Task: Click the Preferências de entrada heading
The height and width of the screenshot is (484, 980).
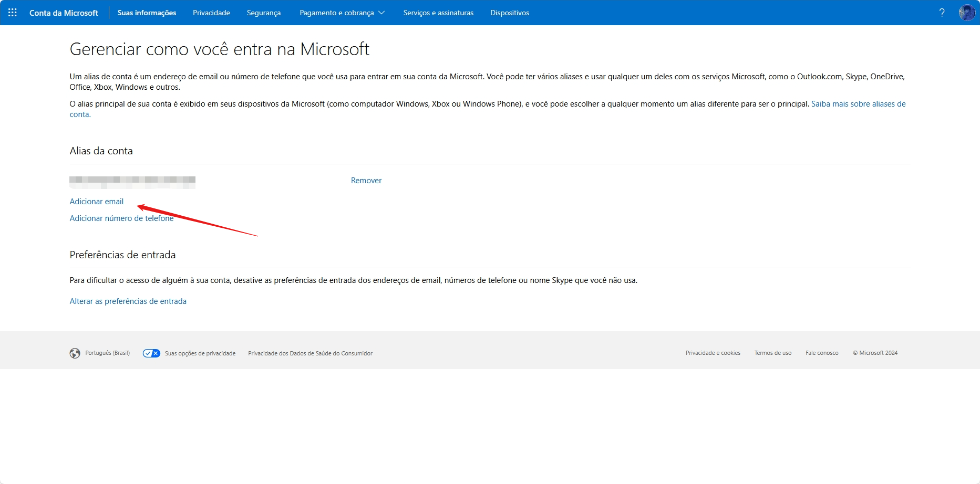Action: tap(123, 255)
